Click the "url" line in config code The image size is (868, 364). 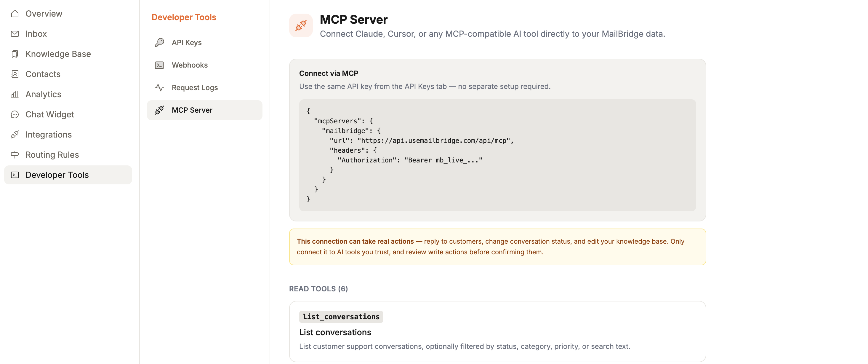click(422, 141)
